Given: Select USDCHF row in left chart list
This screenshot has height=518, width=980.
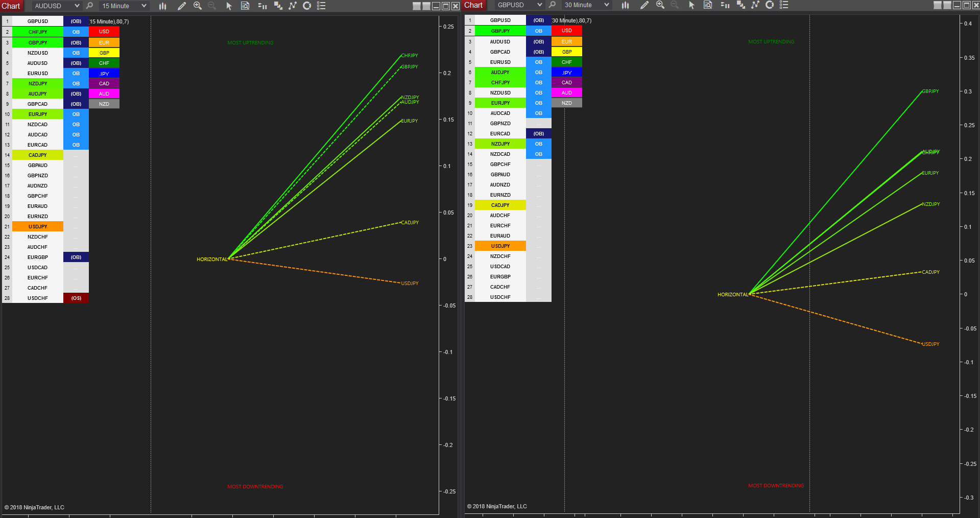Looking at the screenshot, I should (38, 298).
